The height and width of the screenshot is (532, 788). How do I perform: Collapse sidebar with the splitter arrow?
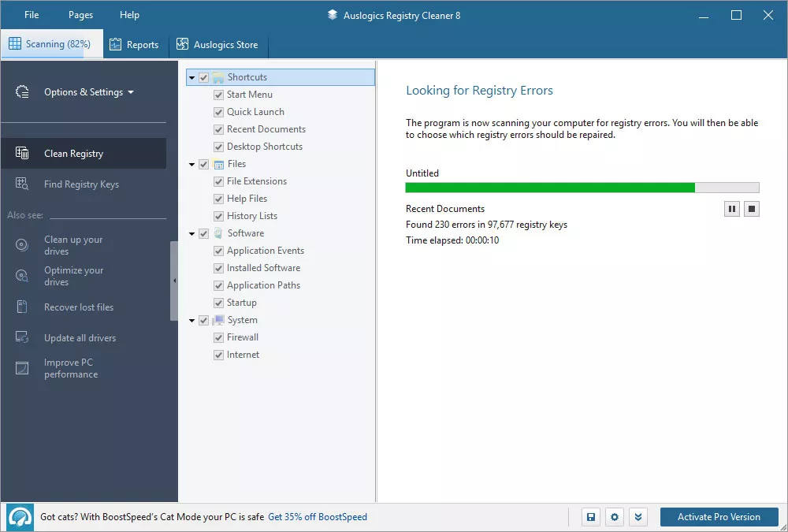pyautogui.click(x=174, y=281)
